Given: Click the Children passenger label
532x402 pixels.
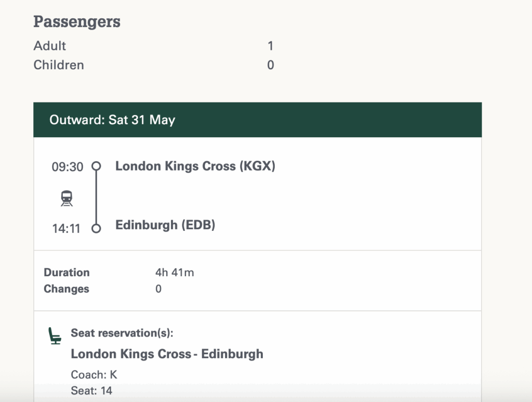Looking at the screenshot, I should tap(59, 65).
